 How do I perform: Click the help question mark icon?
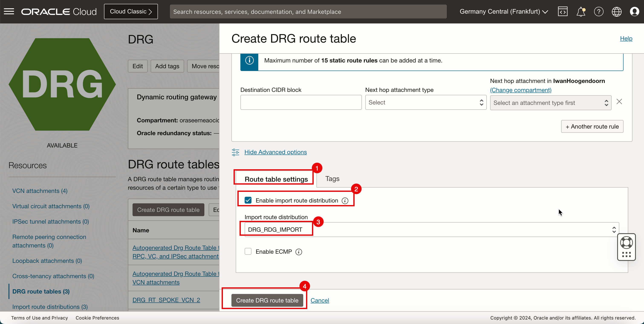599,11
